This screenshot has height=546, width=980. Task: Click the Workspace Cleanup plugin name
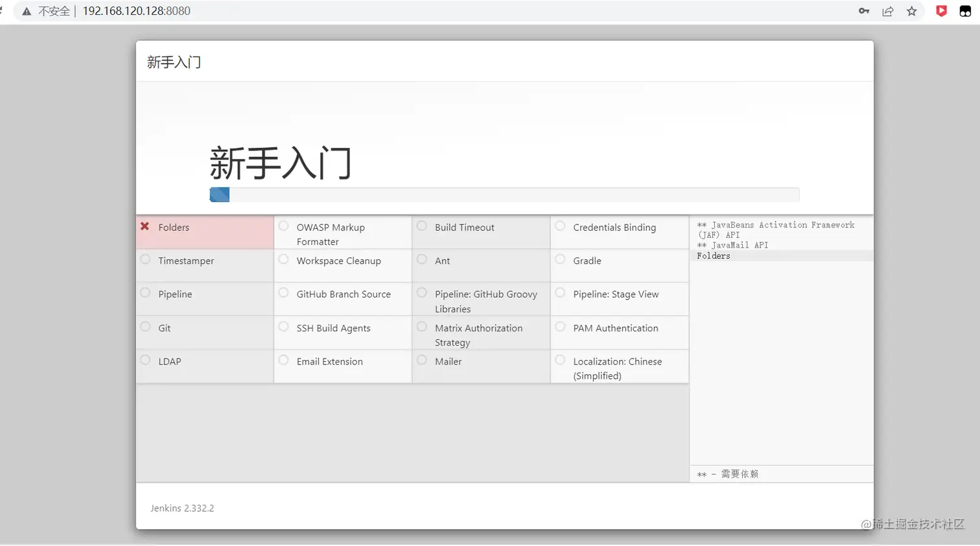pyautogui.click(x=339, y=261)
